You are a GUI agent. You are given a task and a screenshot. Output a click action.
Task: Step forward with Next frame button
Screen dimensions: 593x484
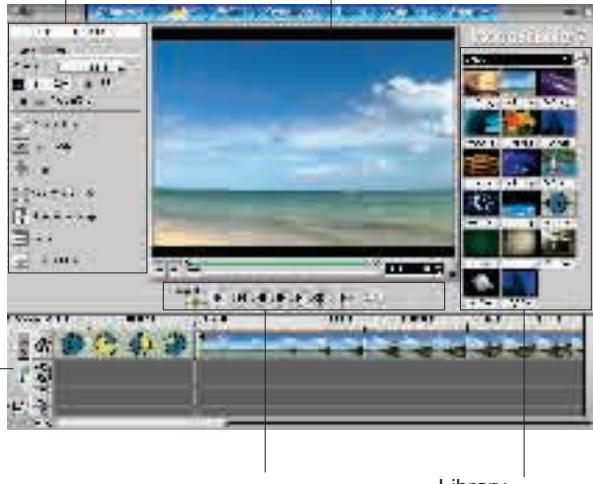(x=280, y=298)
